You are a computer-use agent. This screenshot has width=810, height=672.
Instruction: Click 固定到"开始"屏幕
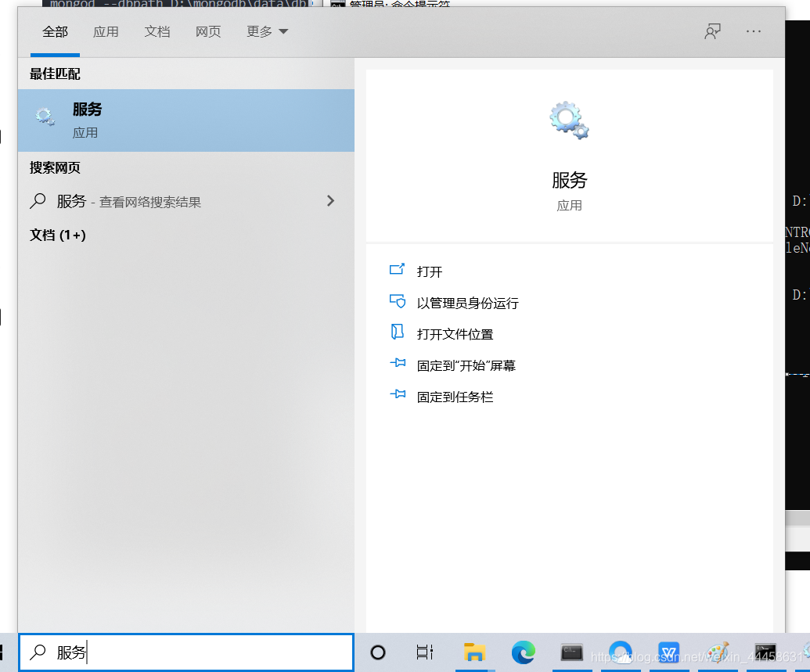tap(466, 365)
